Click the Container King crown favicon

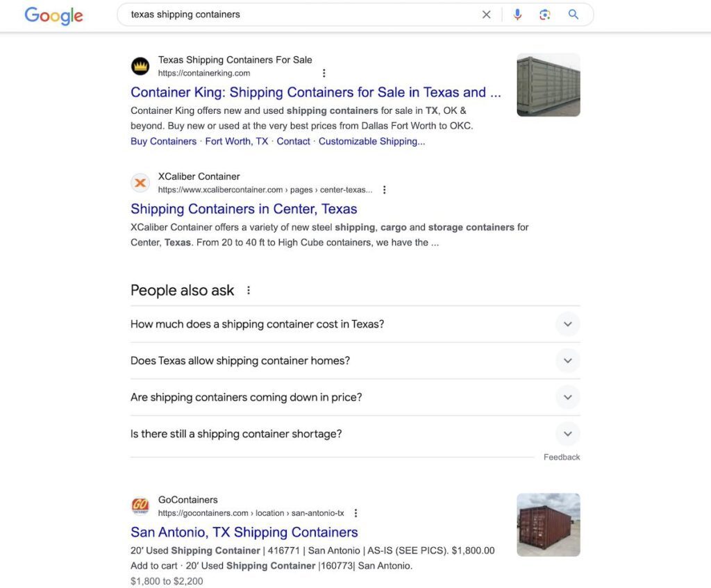(x=140, y=66)
